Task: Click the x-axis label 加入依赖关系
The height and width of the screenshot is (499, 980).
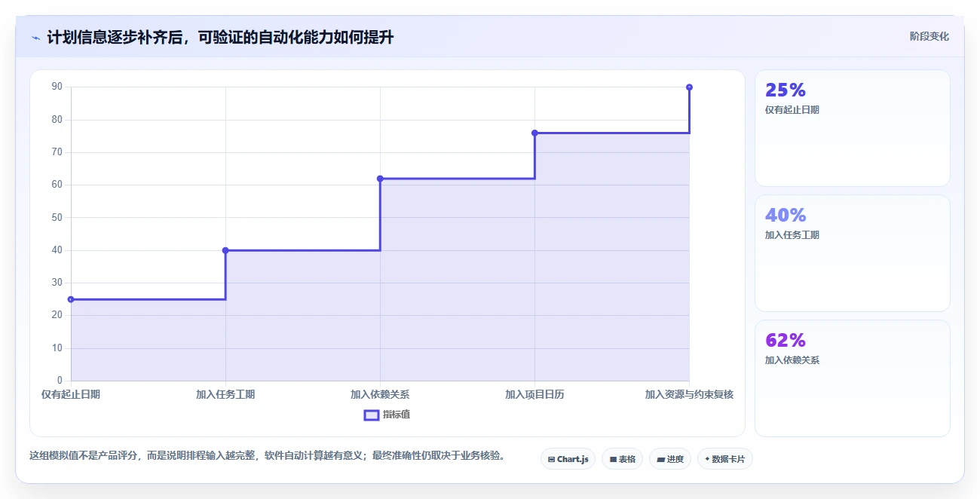Action: tap(380, 394)
